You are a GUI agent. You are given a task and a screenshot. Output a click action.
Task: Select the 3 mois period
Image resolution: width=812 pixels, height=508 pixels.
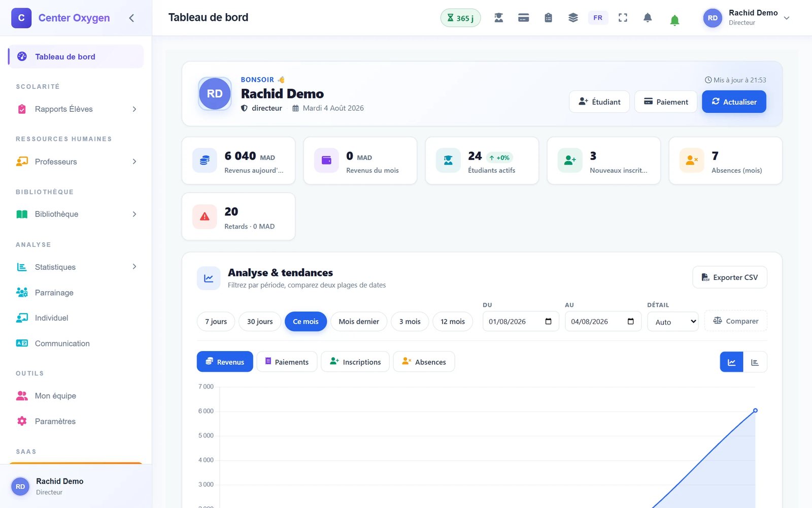click(410, 322)
